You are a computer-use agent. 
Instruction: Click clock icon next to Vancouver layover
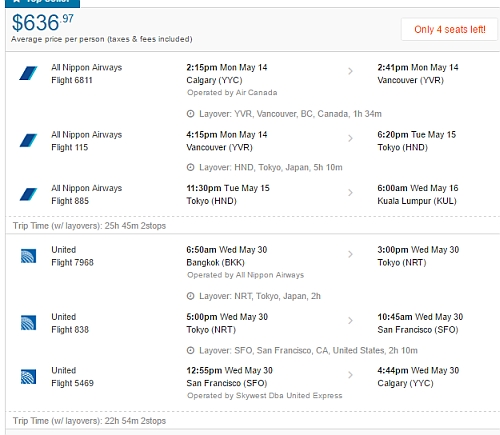(190, 114)
